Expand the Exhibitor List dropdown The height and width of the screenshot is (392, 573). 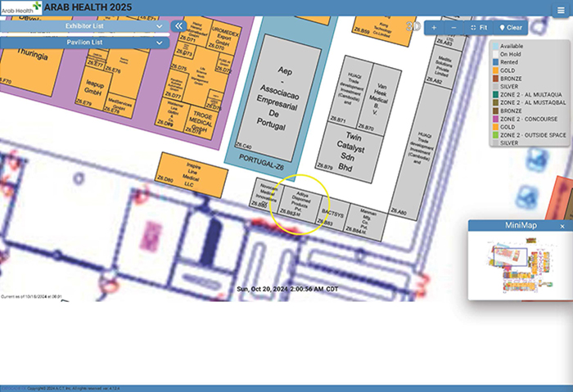tap(84, 26)
